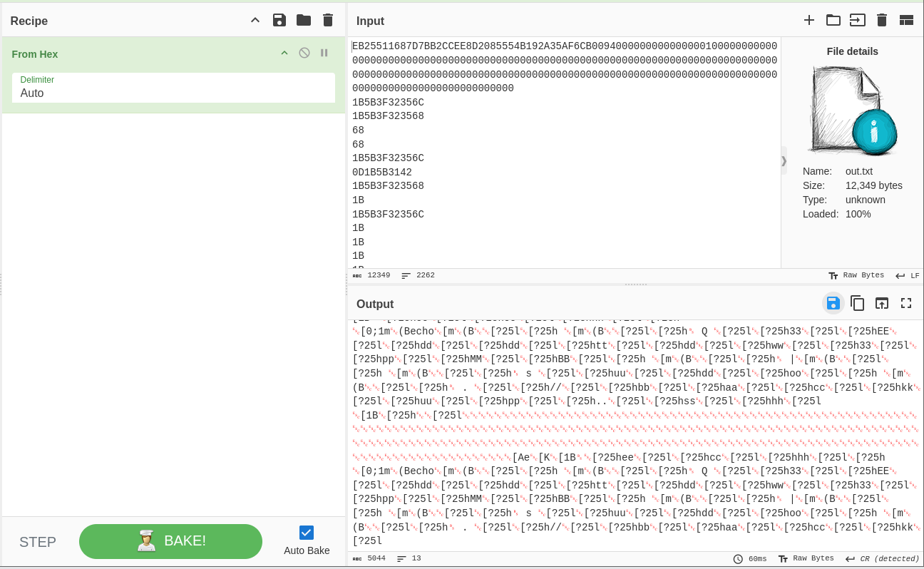The height and width of the screenshot is (569, 924).
Task: Clear the recipe with the trash icon
Action: pos(328,20)
